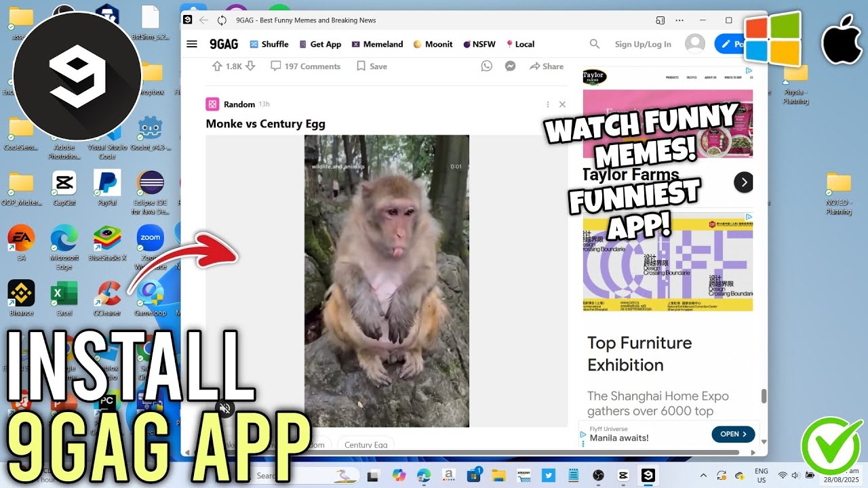Open Wi-Fi network tray icon
Image resolution: width=868 pixels, height=488 pixels.
pos(783,476)
